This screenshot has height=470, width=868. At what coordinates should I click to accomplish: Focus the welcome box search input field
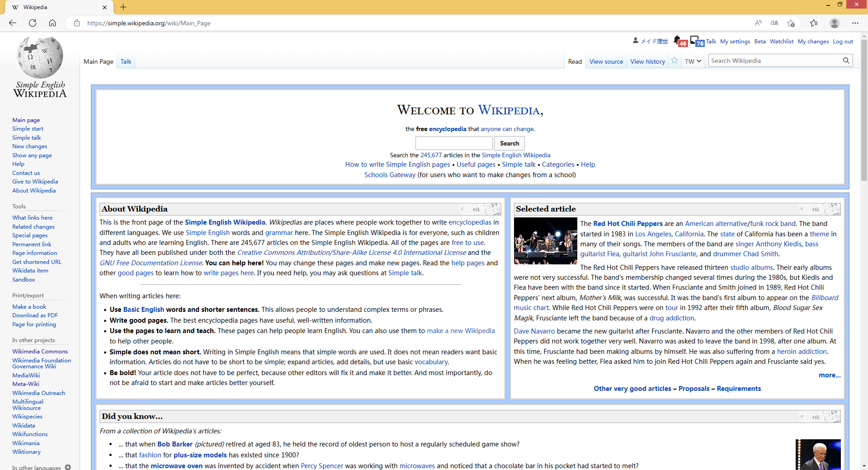click(454, 143)
